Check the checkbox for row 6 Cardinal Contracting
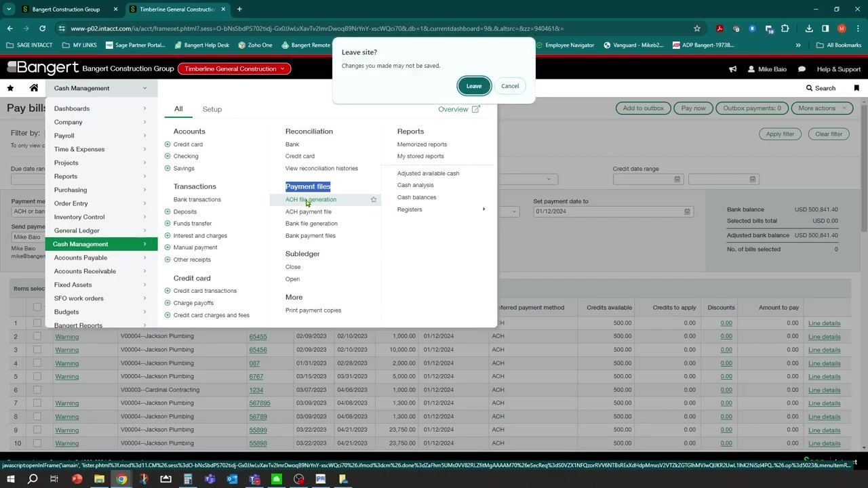The width and height of the screenshot is (868, 488). coord(37,390)
